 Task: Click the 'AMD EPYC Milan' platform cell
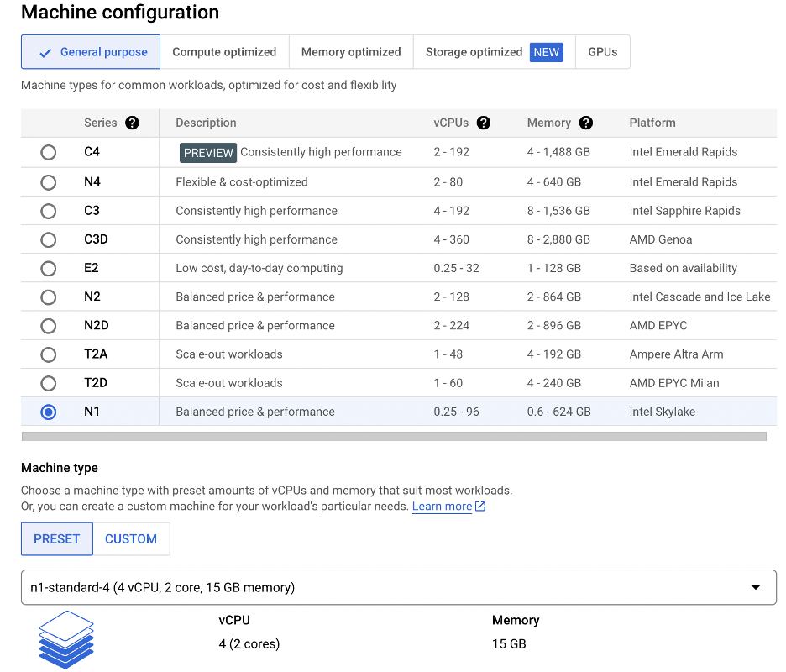click(674, 383)
